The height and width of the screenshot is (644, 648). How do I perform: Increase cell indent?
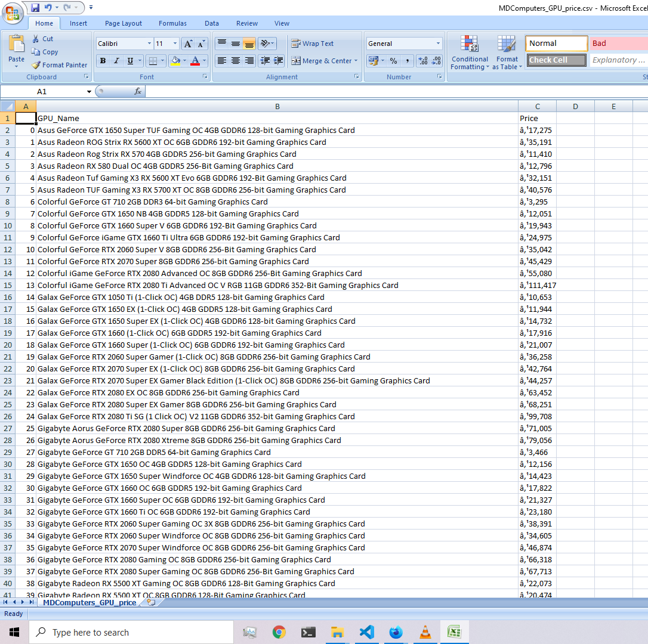pyautogui.click(x=278, y=61)
